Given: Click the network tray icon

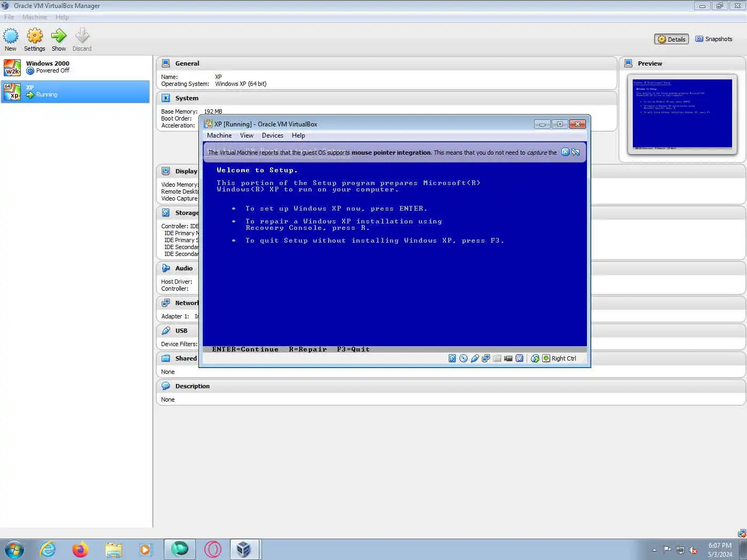Looking at the screenshot, I should [680, 550].
